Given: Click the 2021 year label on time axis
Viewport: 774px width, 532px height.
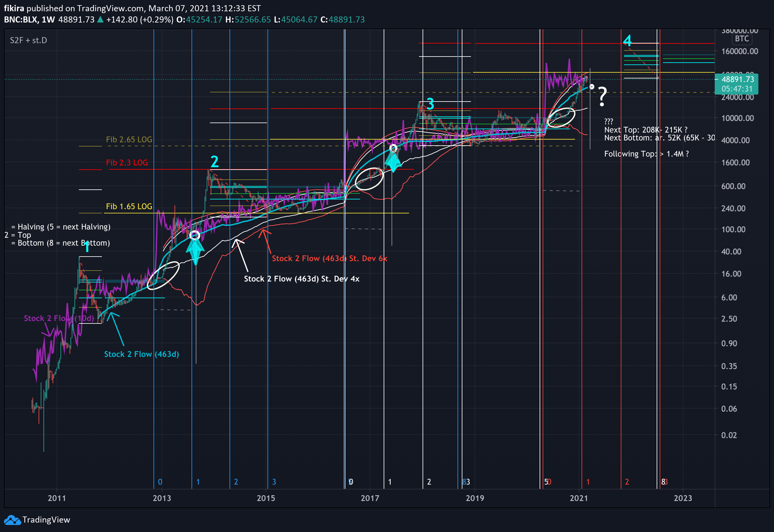Looking at the screenshot, I should point(579,498).
